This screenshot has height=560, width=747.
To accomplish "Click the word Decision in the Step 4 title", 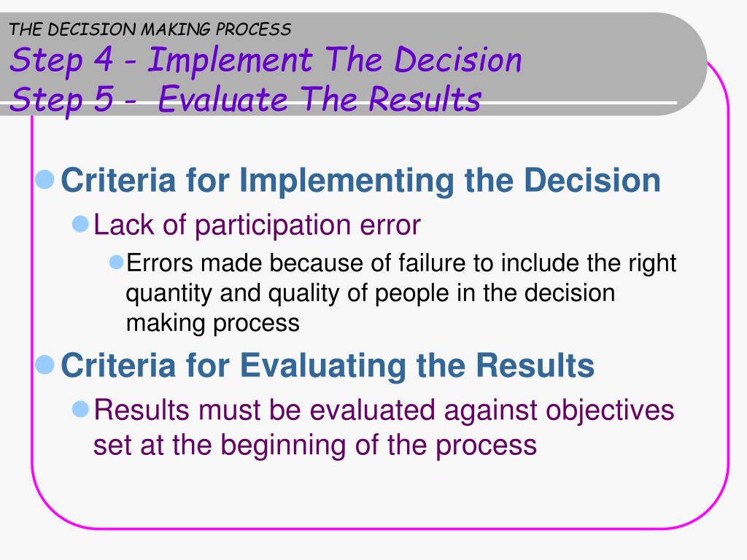I will click(x=458, y=61).
